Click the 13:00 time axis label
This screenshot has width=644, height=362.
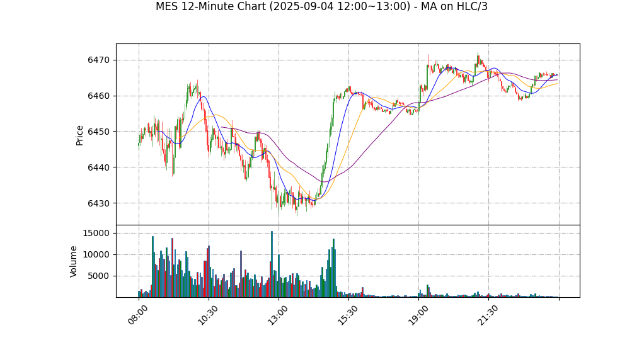pos(278,315)
